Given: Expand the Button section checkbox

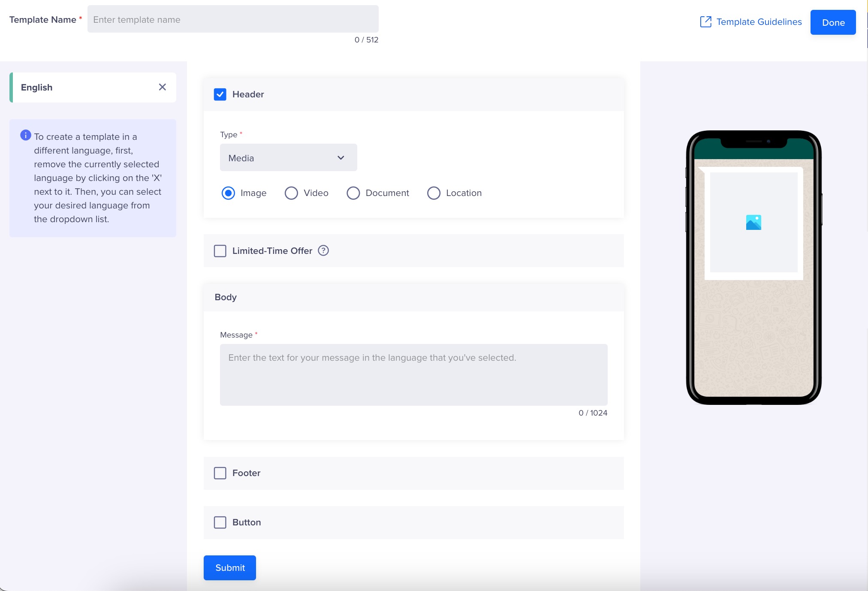Looking at the screenshot, I should click(220, 522).
